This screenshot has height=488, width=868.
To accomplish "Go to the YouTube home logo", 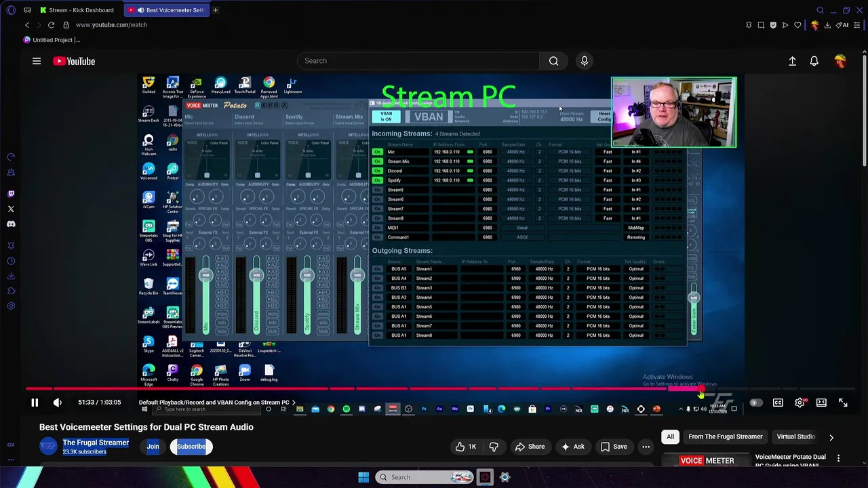I will tap(74, 61).
